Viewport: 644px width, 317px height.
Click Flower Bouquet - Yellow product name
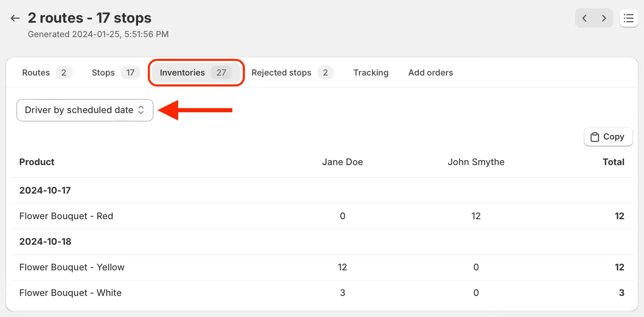click(x=72, y=267)
